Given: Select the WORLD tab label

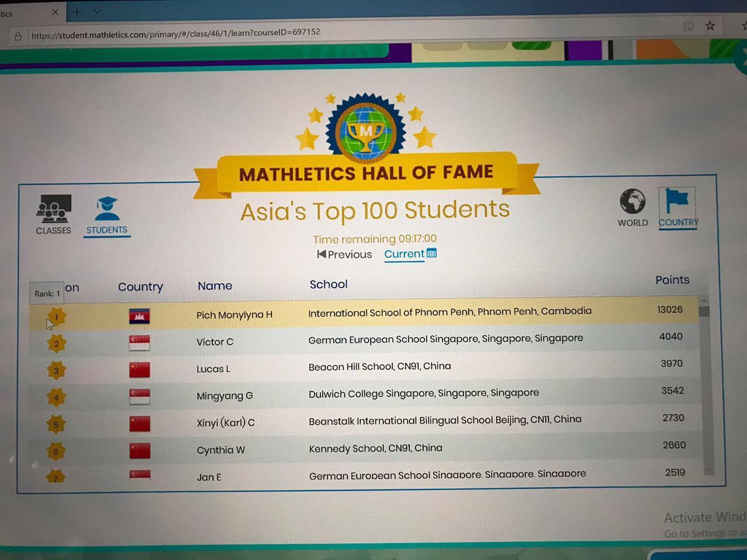Looking at the screenshot, I should coord(633,223).
